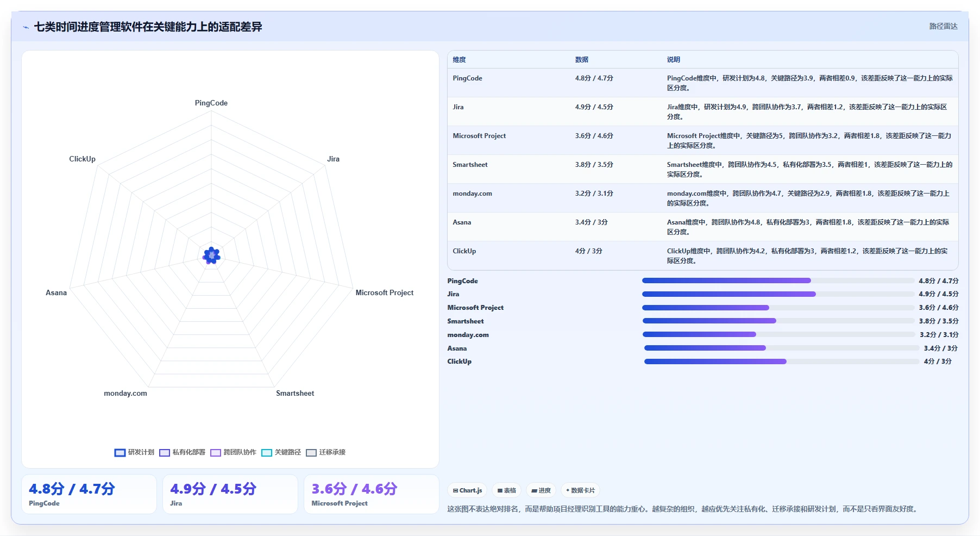This screenshot has height=536, width=980.
Task: Select the Jira table row name
Action: (x=458, y=107)
